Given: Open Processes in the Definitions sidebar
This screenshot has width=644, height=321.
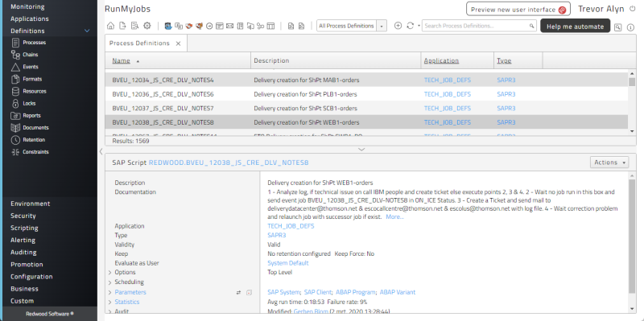Looking at the screenshot, I should [x=34, y=43].
